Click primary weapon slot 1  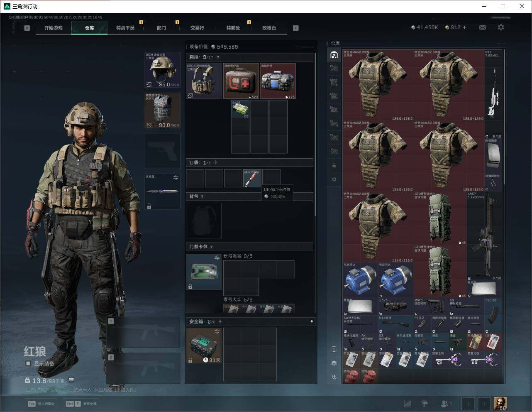pos(144,332)
